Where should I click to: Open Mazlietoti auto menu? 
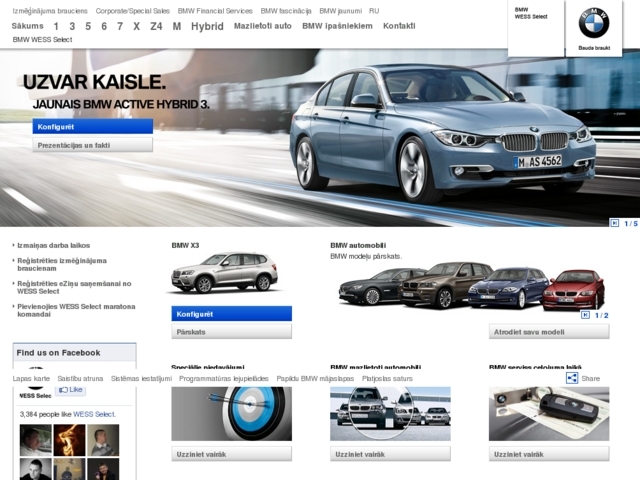point(262,26)
